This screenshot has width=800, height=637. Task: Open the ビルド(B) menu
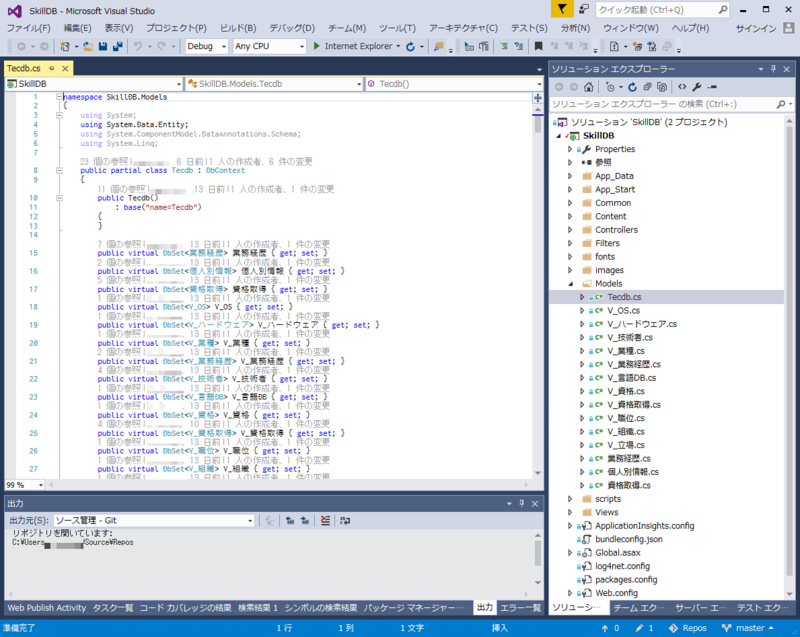[238, 28]
